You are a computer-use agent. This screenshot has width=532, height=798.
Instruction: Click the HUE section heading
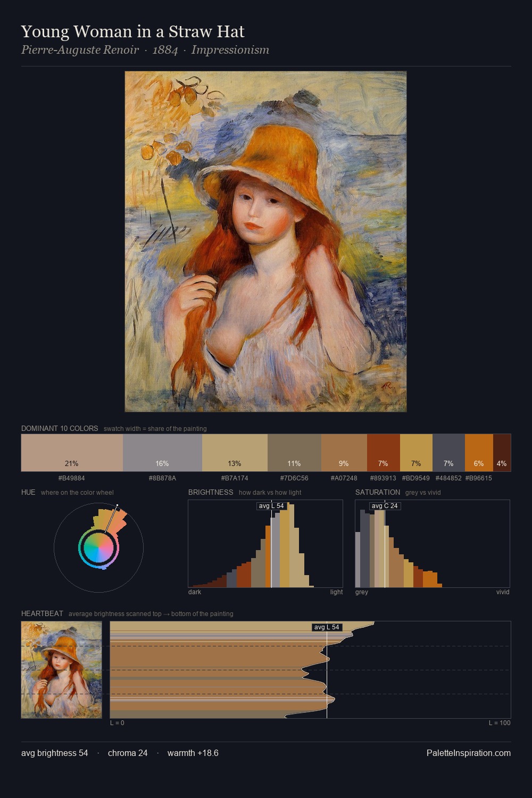pos(28,492)
